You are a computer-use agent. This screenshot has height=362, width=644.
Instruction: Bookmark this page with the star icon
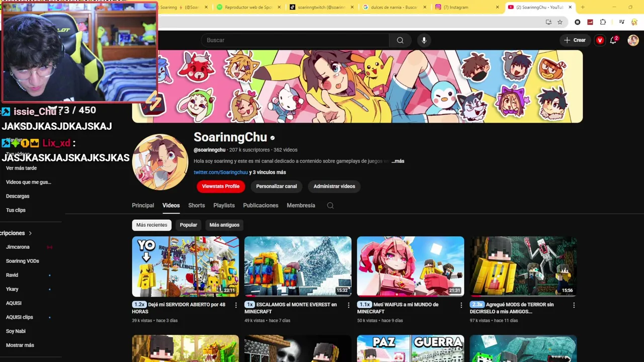pyautogui.click(x=559, y=22)
